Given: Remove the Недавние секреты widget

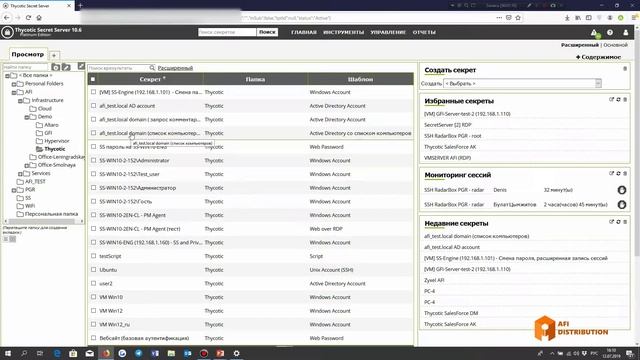Looking at the screenshot, I should point(624,222).
